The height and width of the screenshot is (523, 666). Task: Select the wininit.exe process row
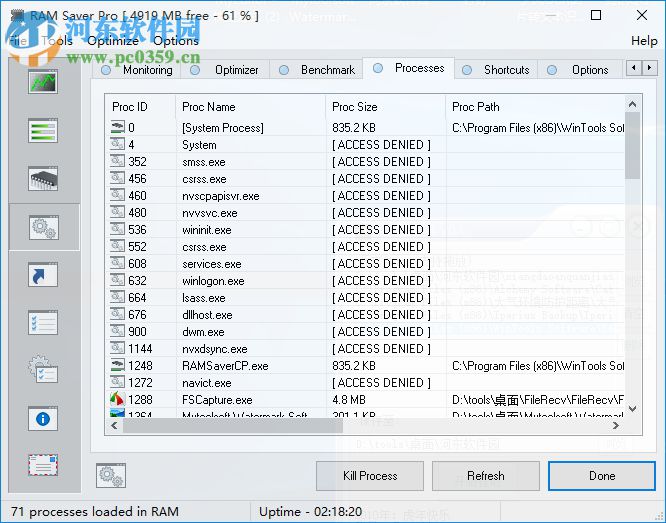pos(366,229)
